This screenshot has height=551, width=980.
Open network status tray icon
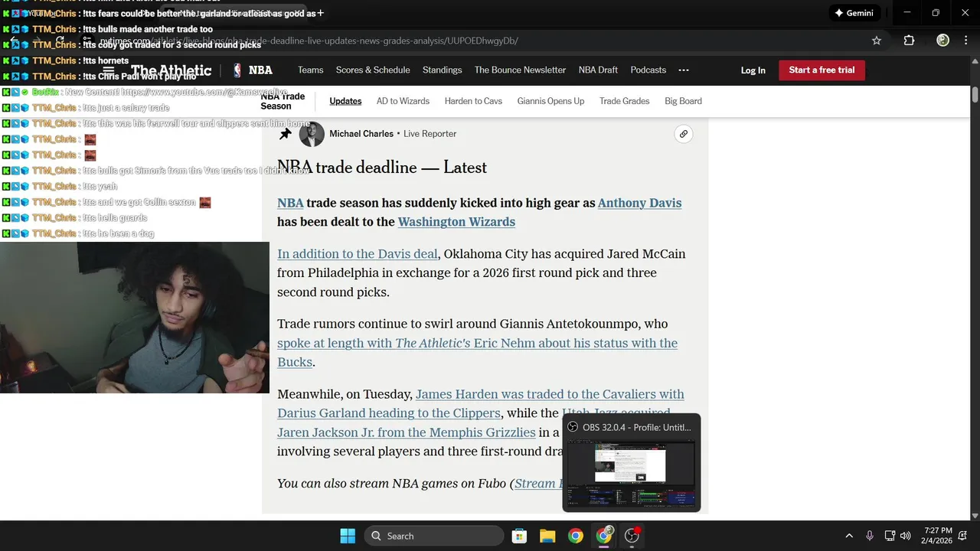click(890, 536)
